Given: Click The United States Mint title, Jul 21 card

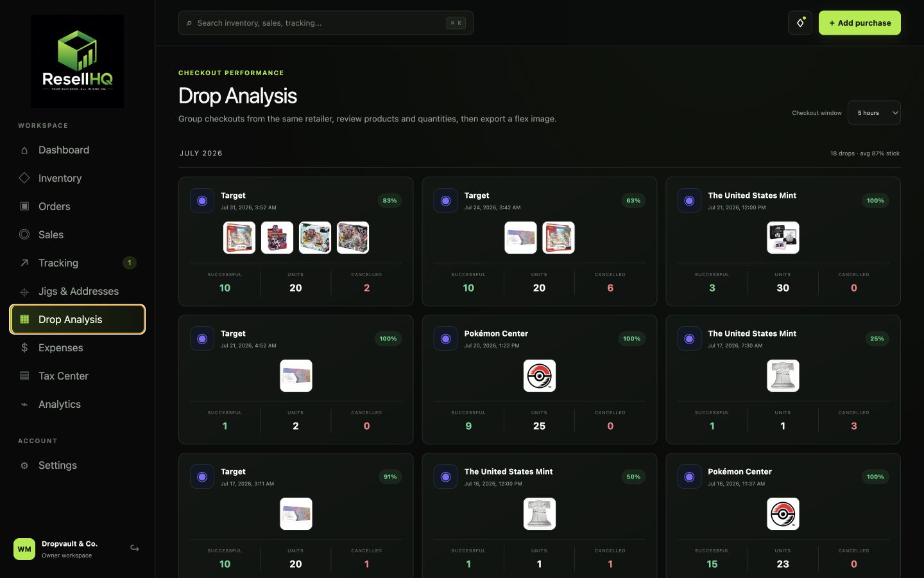Looking at the screenshot, I should click(x=752, y=195).
